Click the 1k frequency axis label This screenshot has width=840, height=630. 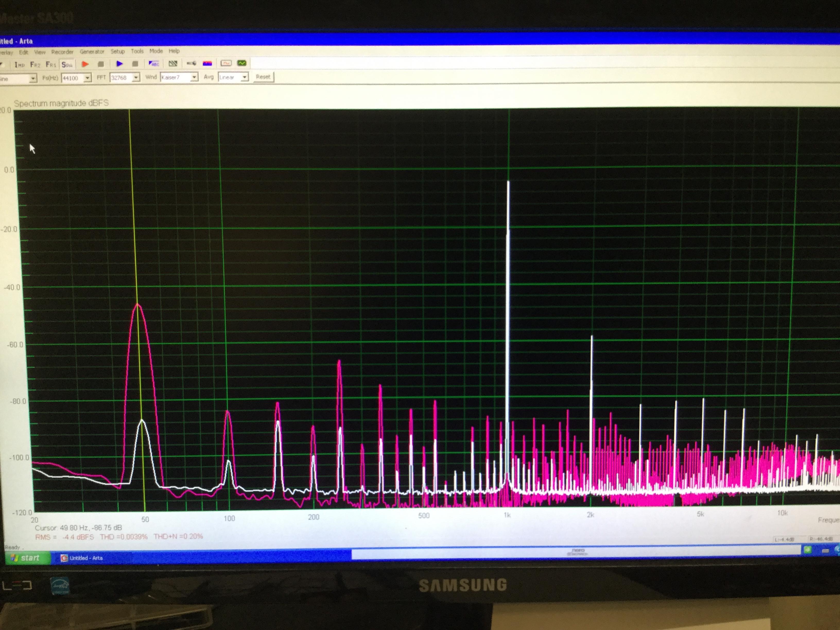click(507, 515)
